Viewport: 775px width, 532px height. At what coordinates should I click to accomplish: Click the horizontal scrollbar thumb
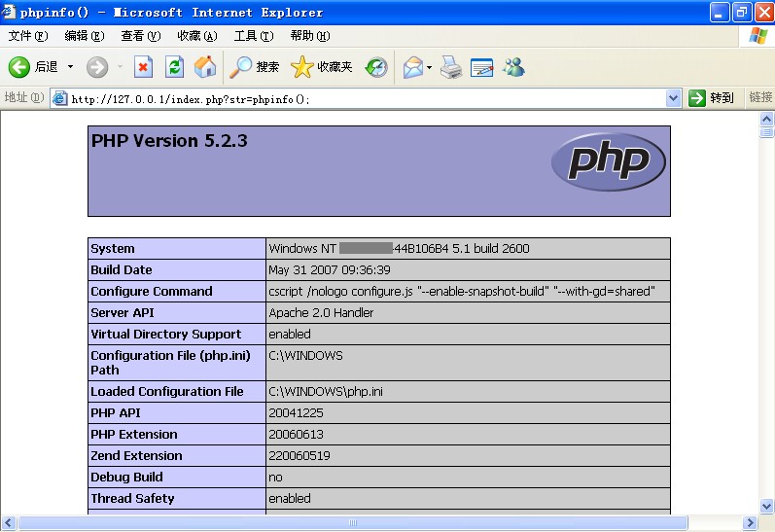(352, 522)
